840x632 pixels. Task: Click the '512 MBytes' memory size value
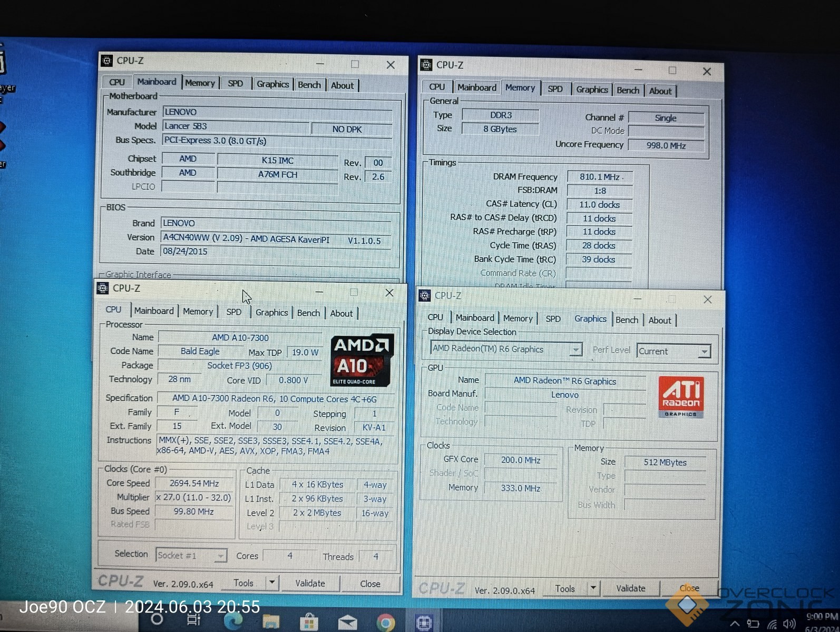665,462
